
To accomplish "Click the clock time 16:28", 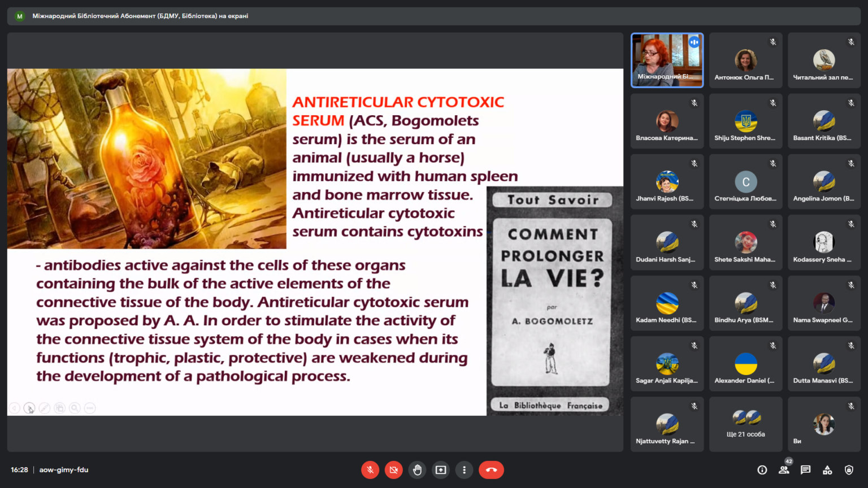I will [x=19, y=470].
